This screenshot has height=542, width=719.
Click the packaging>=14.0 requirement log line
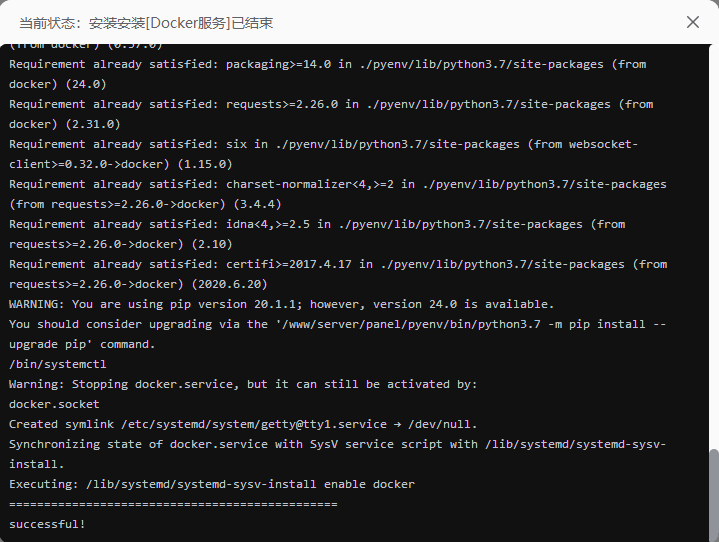coord(327,64)
